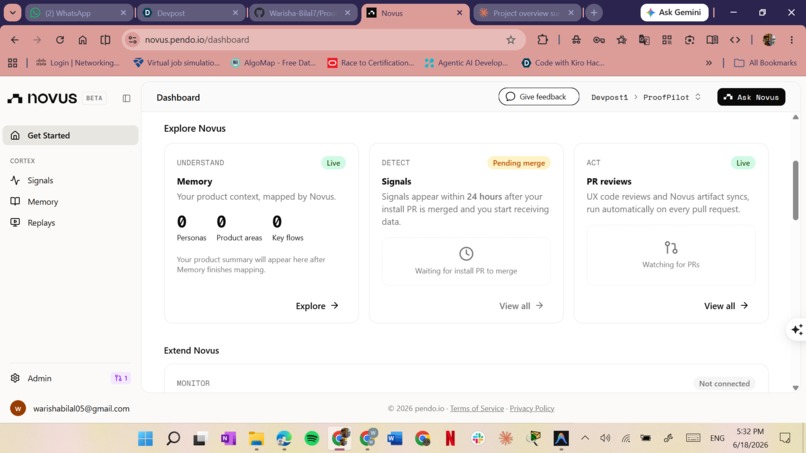This screenshot has height=453, width=806.
Task: Collapse the Novus sidebar panel icon
Action: [x=126, y=98]
